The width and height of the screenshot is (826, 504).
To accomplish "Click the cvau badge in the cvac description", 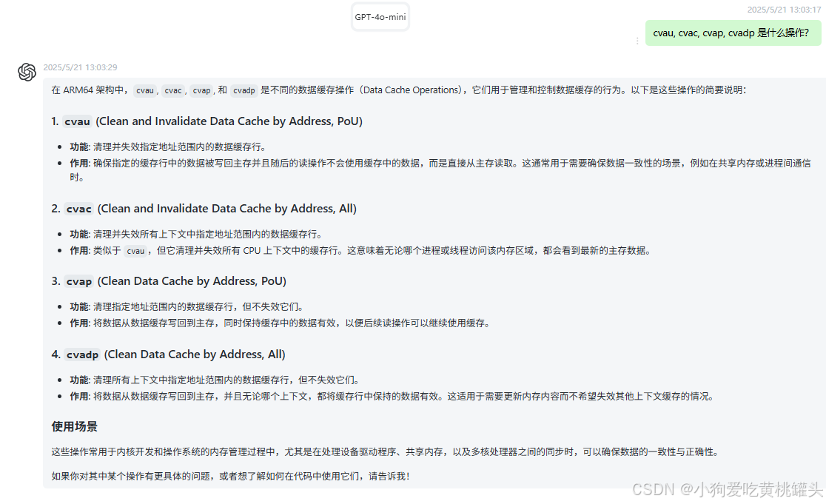I will [135, 250].
